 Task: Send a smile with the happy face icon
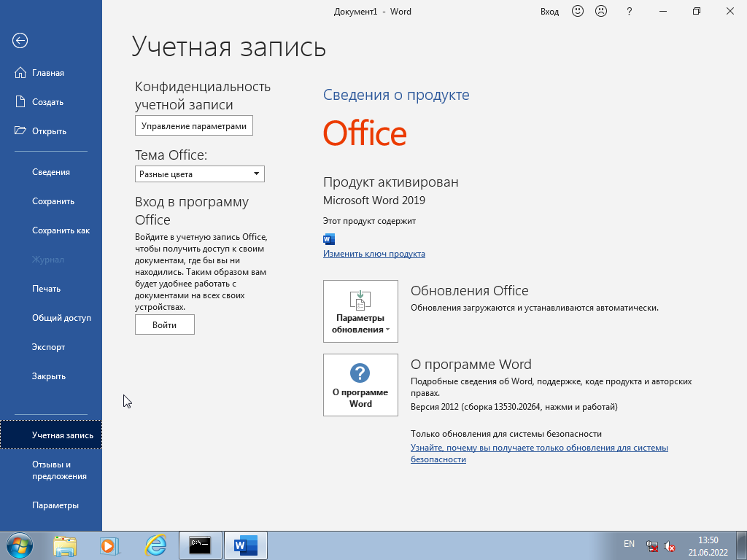578,11
